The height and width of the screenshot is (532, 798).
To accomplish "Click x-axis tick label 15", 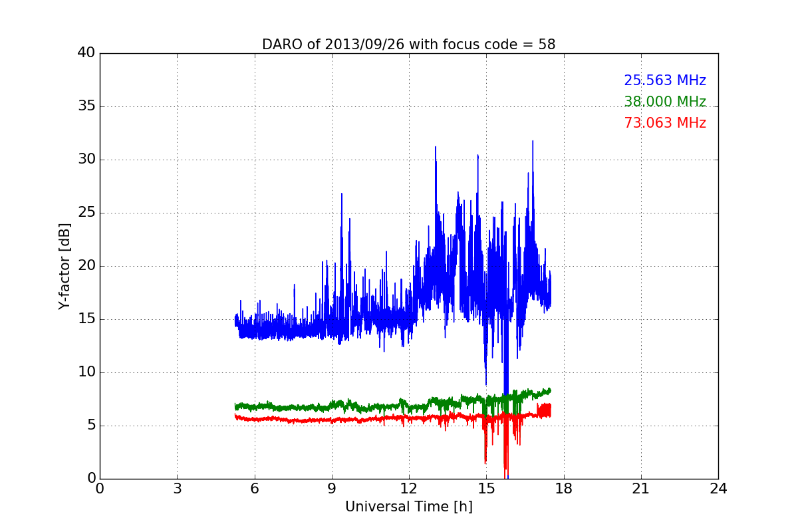I will coord(486,489).
